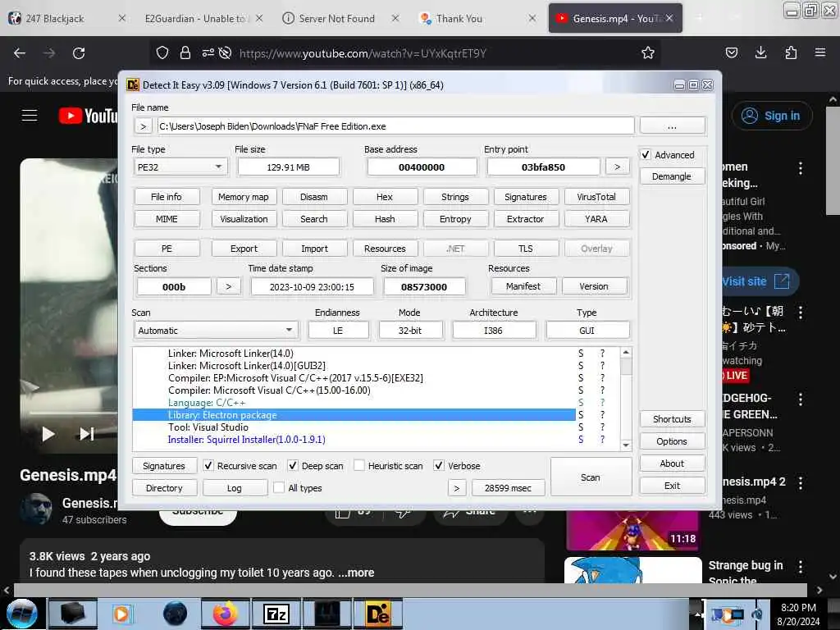This screenshot has height=630, width=840.
Task: Select the Library: Electron package row
Action: (354, 415)
